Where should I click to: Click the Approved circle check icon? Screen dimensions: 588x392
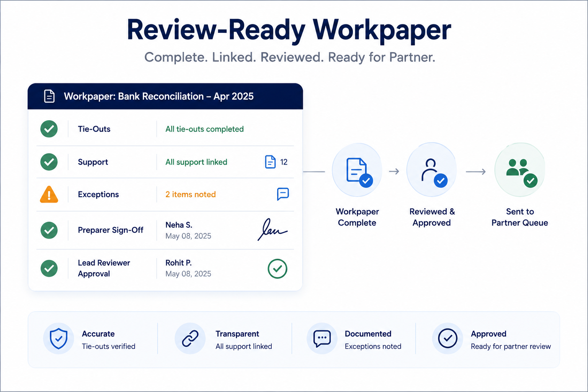(x=448, y=338)
